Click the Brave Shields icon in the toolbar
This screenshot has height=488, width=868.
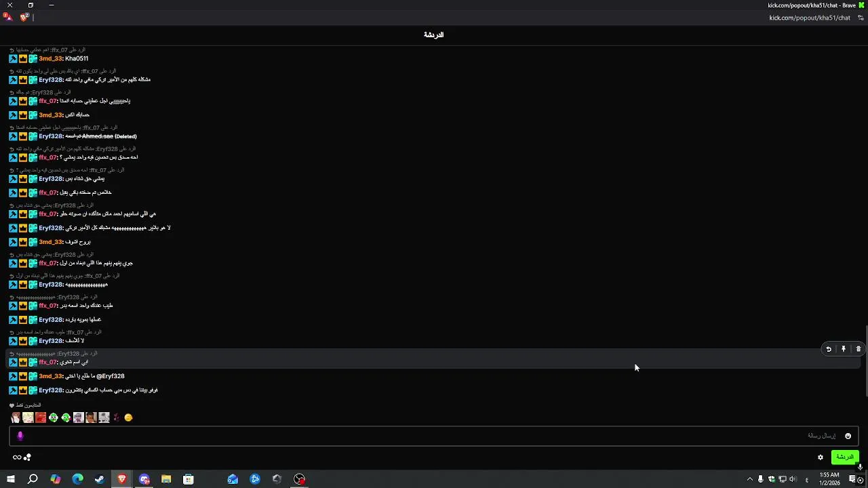point(24,18)
